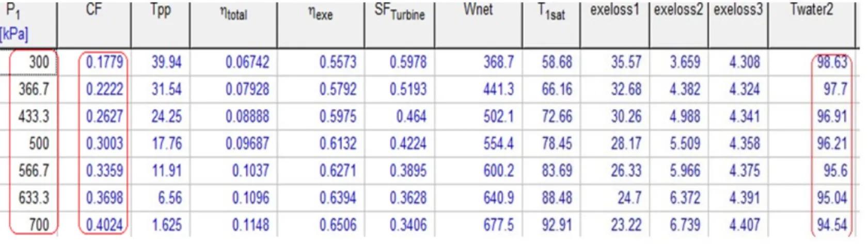Click the P1 cell showing 500

coord(28,143)
